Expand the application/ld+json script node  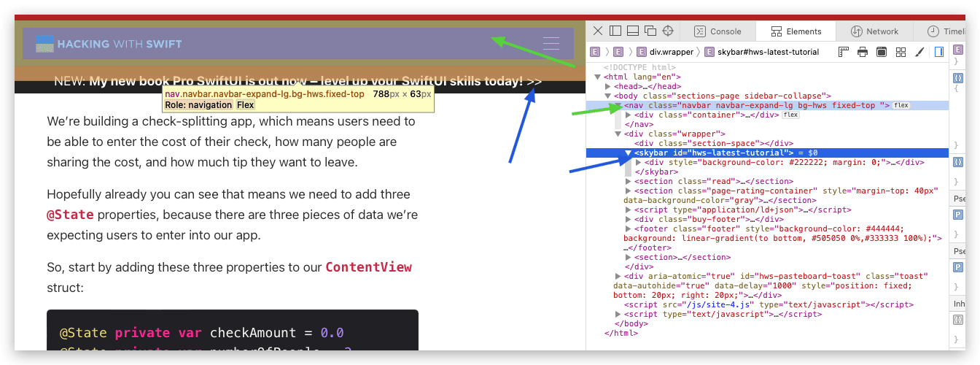629,210
